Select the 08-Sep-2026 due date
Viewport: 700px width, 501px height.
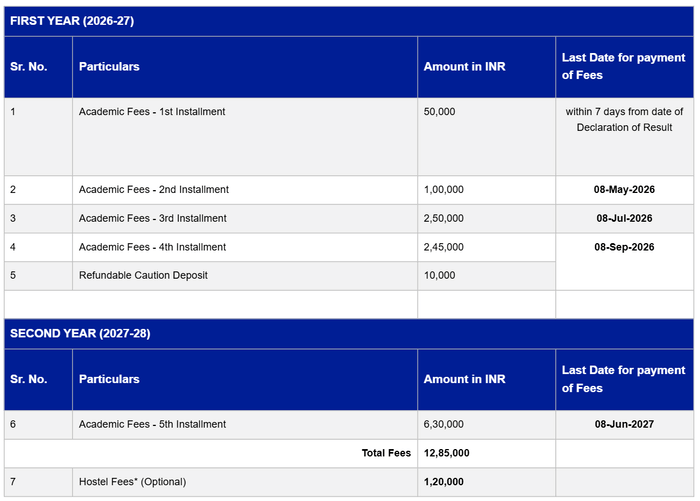click(x=624, y=247)
